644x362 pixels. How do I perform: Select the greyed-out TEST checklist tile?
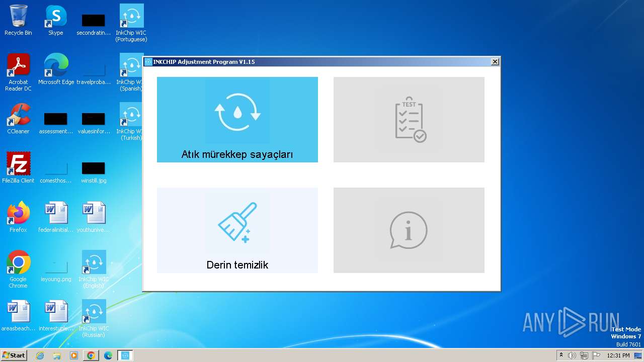(409, 120)
